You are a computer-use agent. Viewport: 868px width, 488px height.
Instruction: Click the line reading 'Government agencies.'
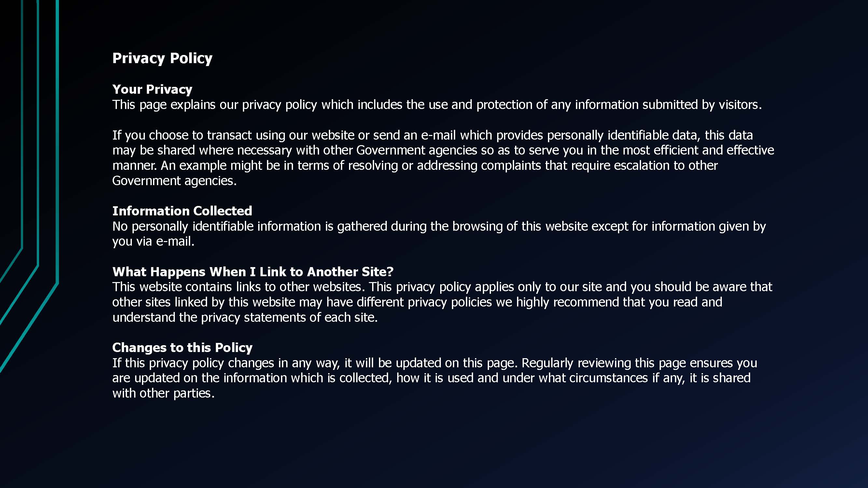(174, 181)
